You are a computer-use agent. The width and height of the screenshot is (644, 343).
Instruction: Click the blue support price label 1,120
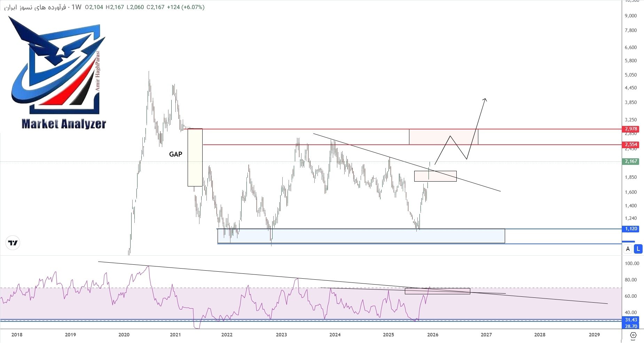click(631, 229)
